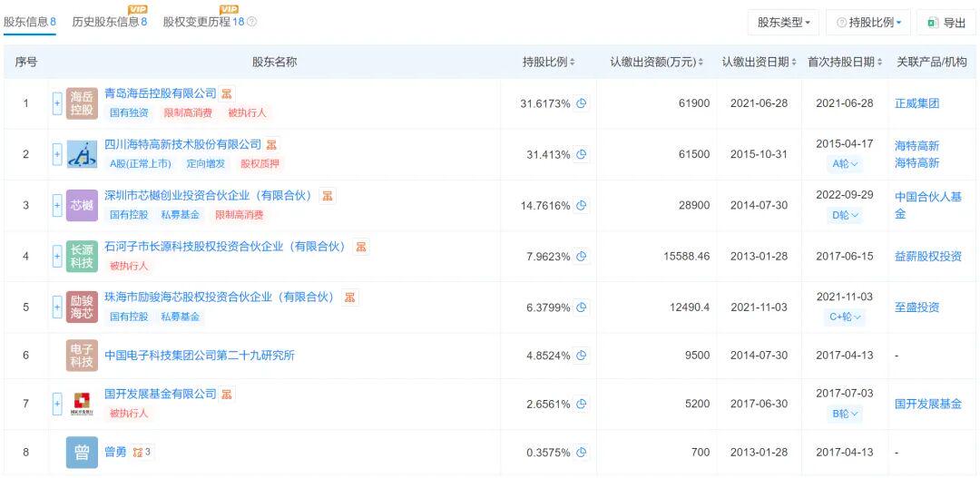The image size is (980, 478).
Task: Sort by 首次持股日期 column header
Action: tap(845, 62)
